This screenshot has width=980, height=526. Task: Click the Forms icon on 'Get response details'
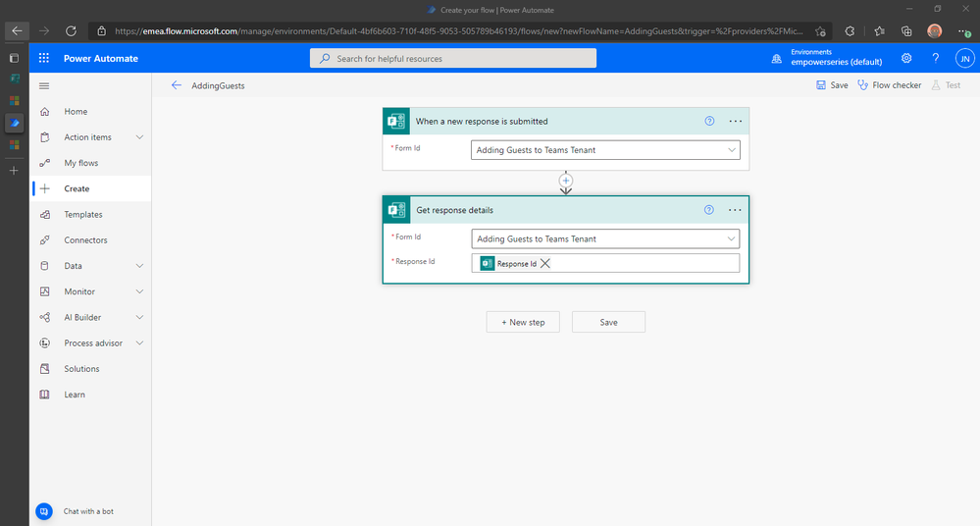tap(397, 210)
